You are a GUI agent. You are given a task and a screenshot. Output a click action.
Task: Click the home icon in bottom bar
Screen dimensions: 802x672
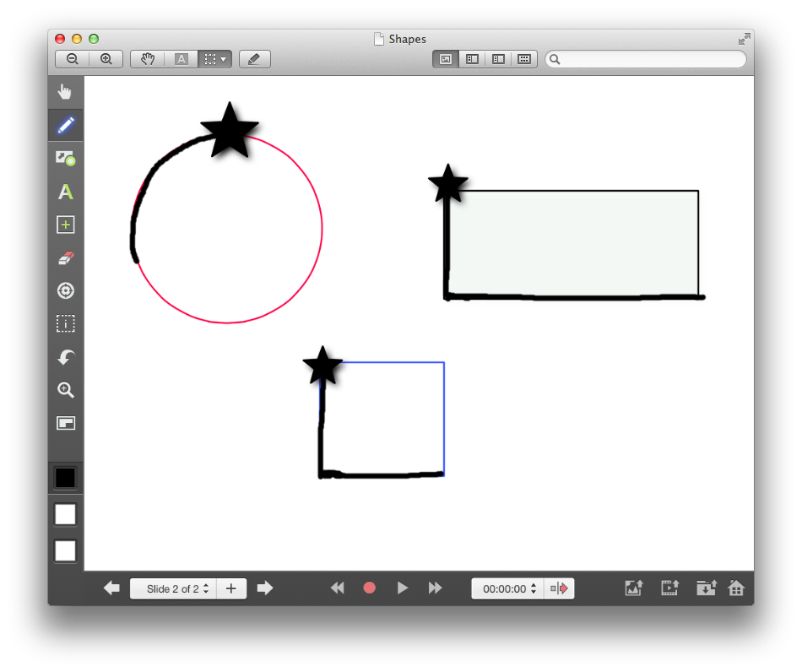pyautogui.click(x=736, y=588)
